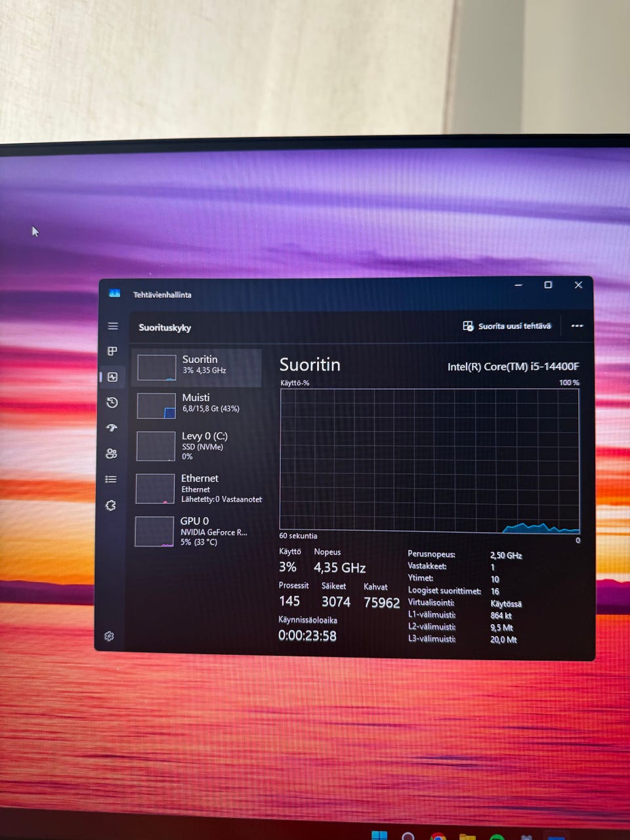Click the 4,35 GHz Nopeus value
The image size is (630, 840).
coord(339,568)
